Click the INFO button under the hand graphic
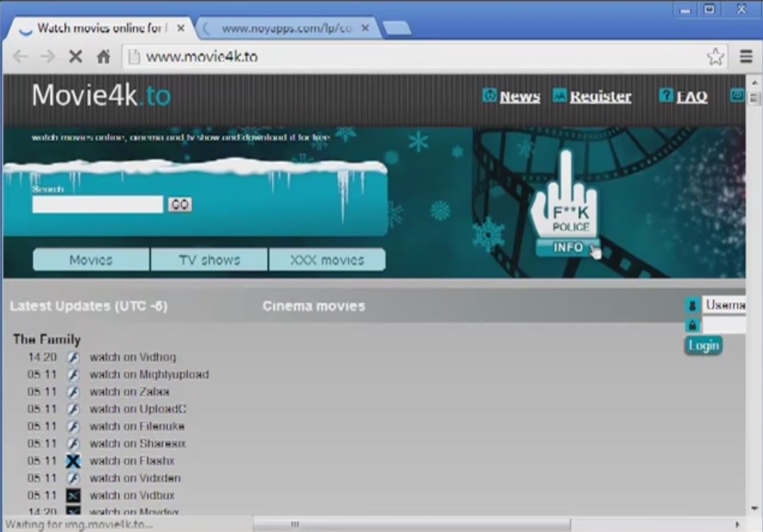 click(x=568, y=247)
